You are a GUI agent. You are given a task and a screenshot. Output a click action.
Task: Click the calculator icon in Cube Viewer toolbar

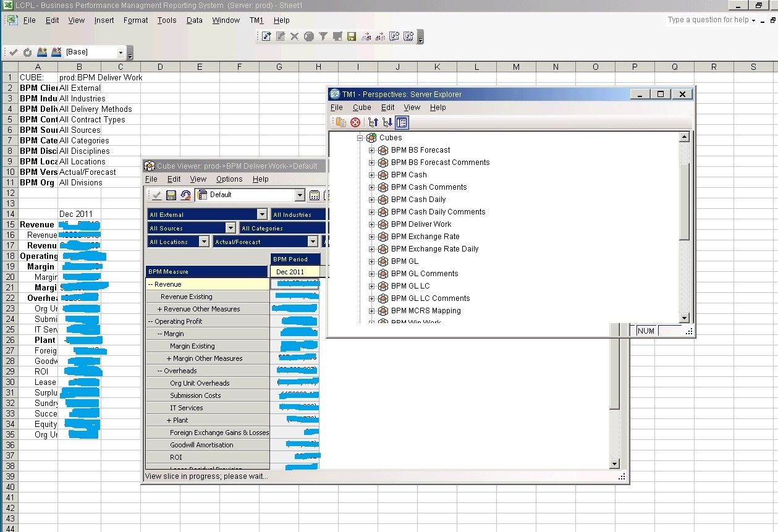[315, 195]
